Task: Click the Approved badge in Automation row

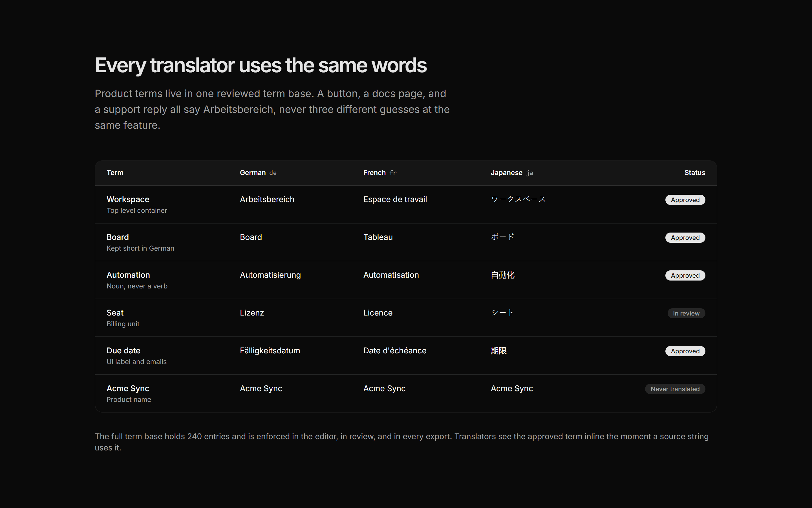Action: pyautogui.click(x=685, y=275)
